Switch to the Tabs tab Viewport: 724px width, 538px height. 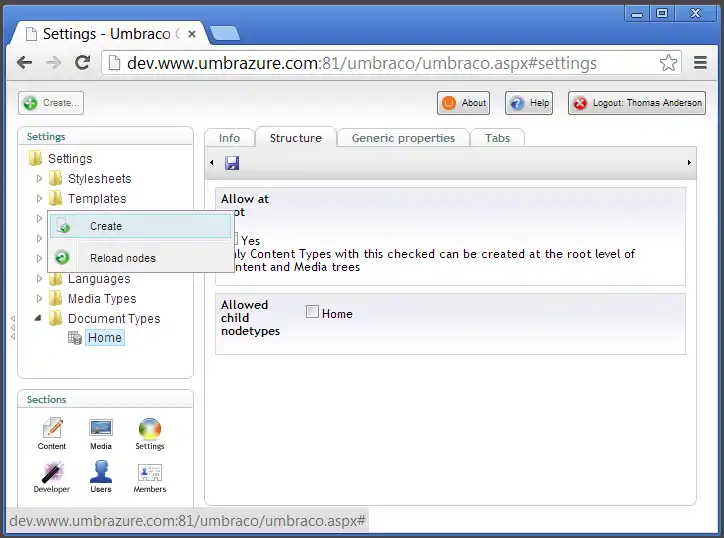[x=497, y=138]
